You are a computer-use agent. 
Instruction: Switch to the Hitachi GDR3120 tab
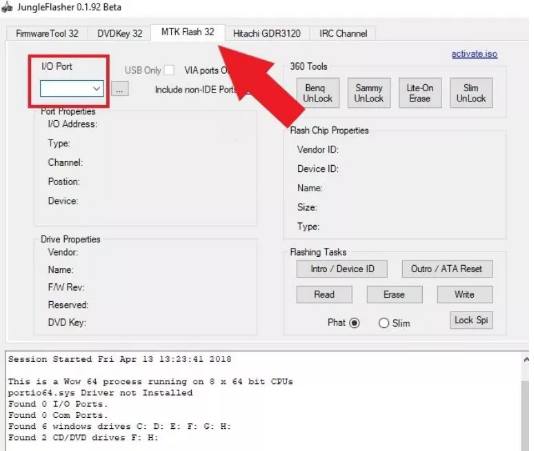[267, 33]
